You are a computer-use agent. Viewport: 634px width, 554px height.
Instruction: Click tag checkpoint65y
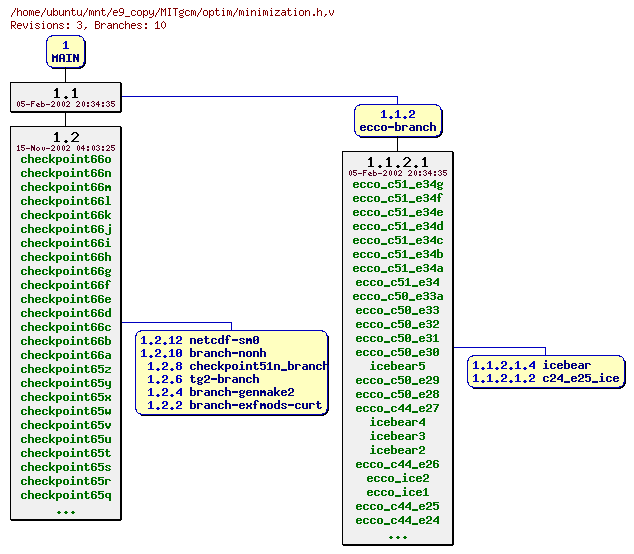[x=66, y=383]
